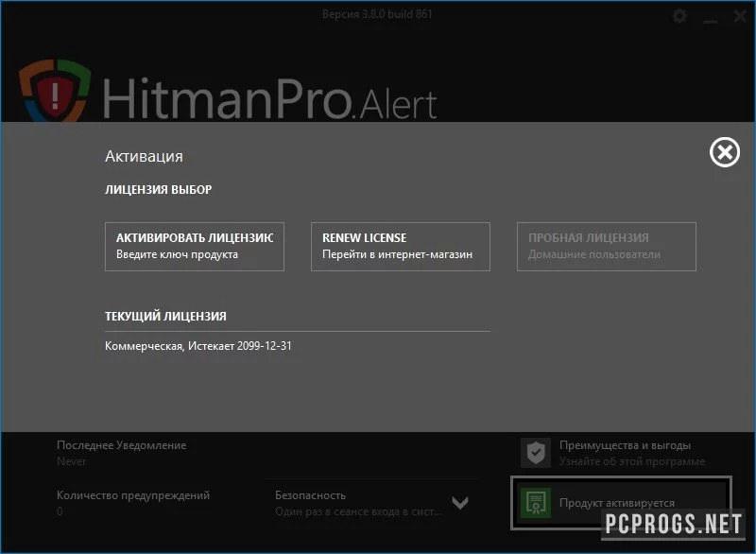This screenshot has width=756, height=554.
Task: Click Активация heading
Action: click(x=144, y=156)
